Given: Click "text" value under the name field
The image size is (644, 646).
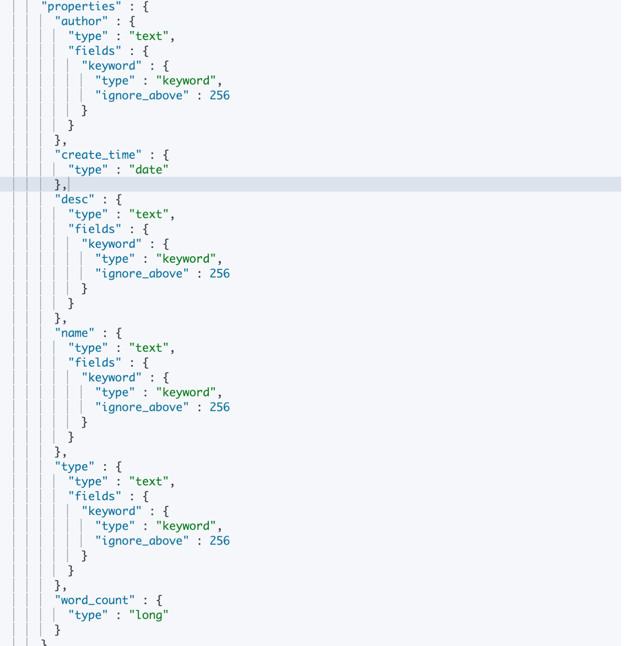Looking at the screenshot, I should pyautogui.click(x=148, y=348).
